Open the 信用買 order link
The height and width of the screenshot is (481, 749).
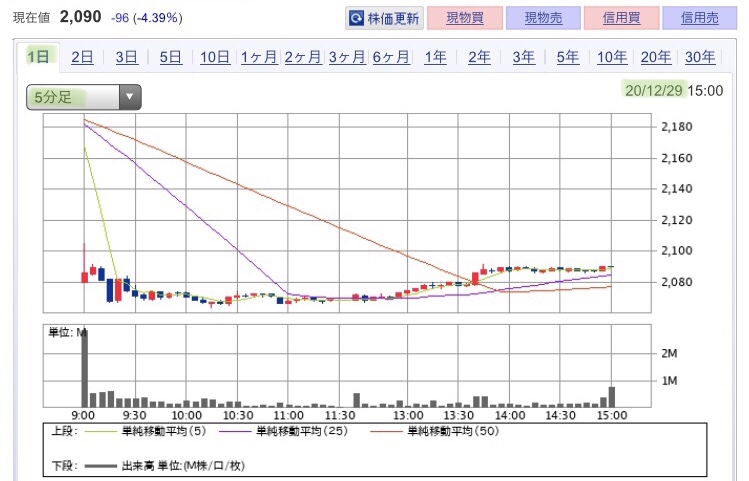pos(621,18)
